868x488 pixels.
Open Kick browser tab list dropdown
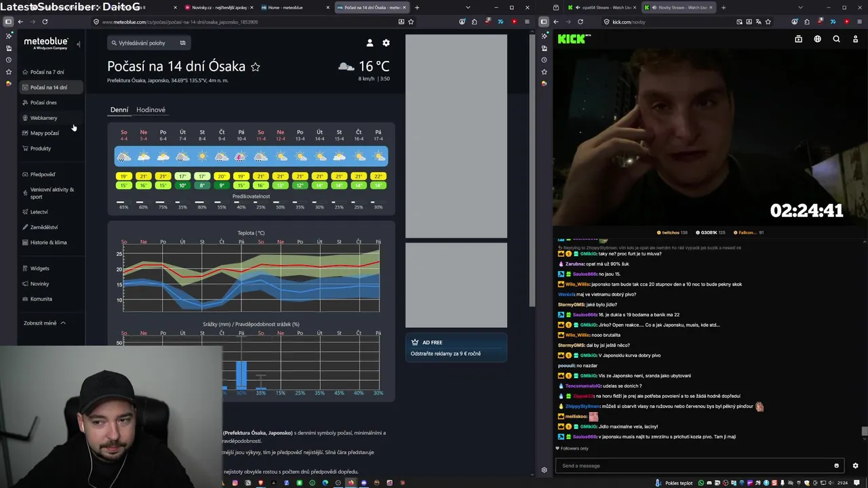[x=800, y=7]
